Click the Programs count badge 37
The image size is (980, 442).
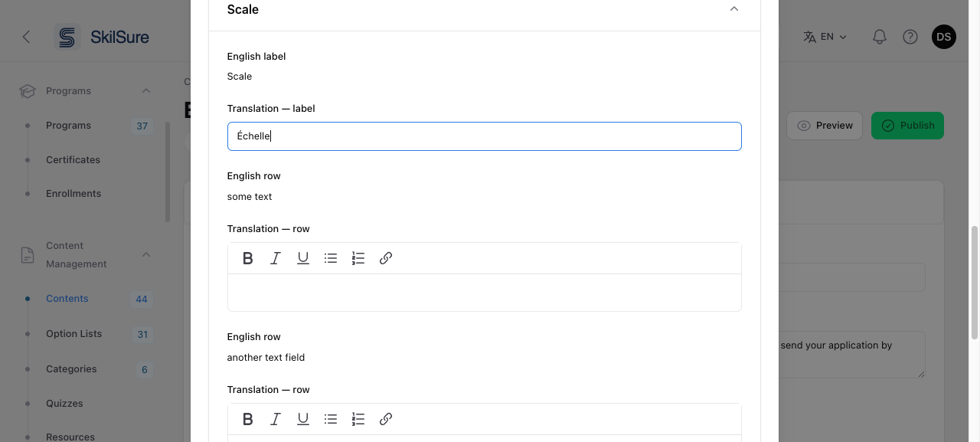coord(142,126)
